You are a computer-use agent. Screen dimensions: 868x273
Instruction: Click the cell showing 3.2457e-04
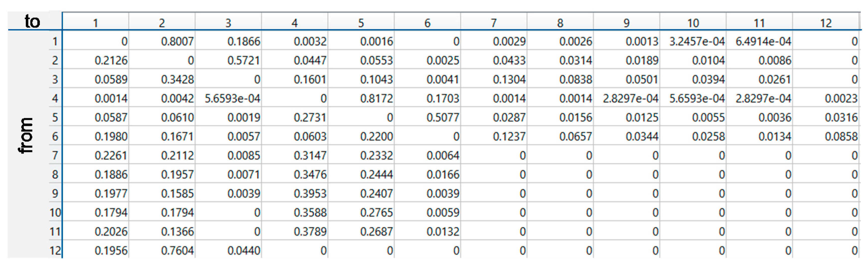pos(696,41)
